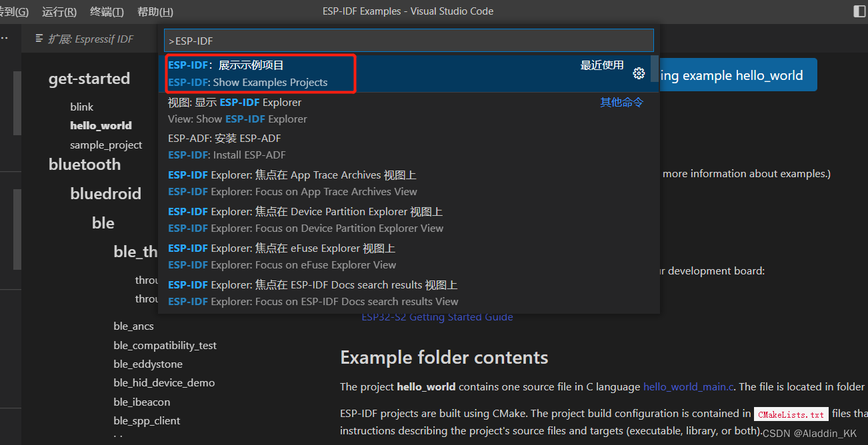Open the blink example
Image resolution: width=868 pixels, height=445 pixels.
pyautogui.click(x=82, y=107)
